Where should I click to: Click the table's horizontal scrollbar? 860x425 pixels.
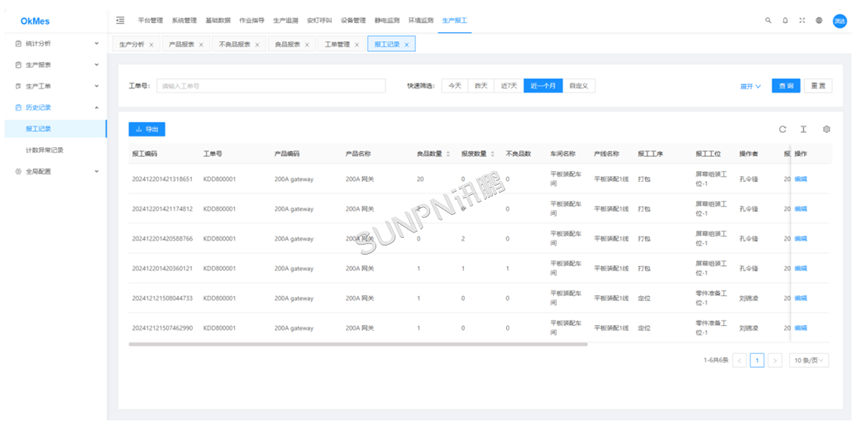(358, 344)
